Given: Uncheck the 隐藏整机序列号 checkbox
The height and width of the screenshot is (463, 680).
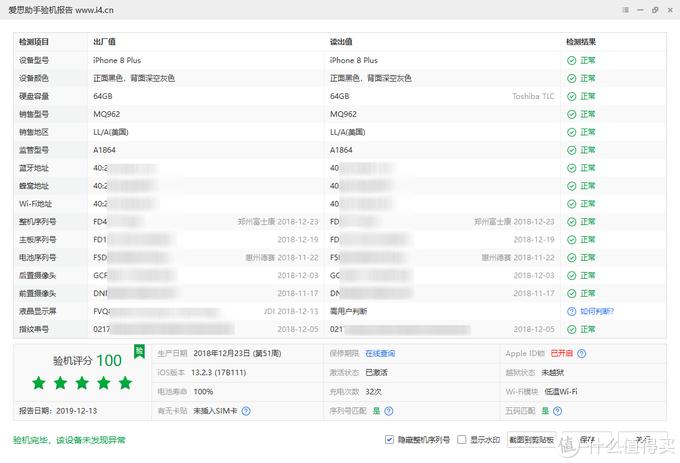Looking at the screenshot, I should pos(389,440).
